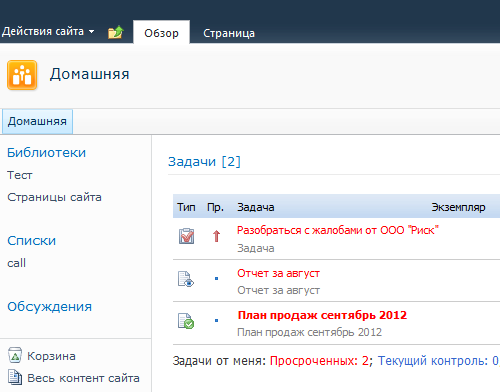The height and width of the screenshot is (392, 500).
Task: Open task Разобраться с жалобами от ООО Риск
Action: pyautogui.click(x=338, y=230)
